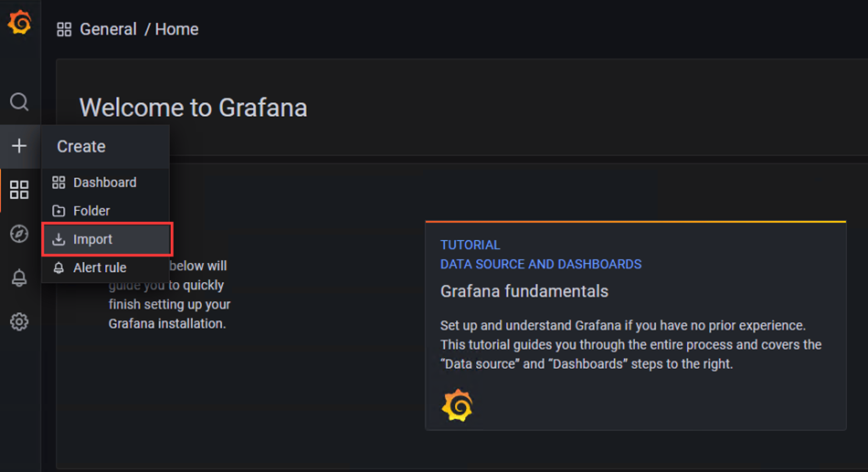
Task: Open the Alerting bell sidebar icon
Action: click(x=19, y=278)
